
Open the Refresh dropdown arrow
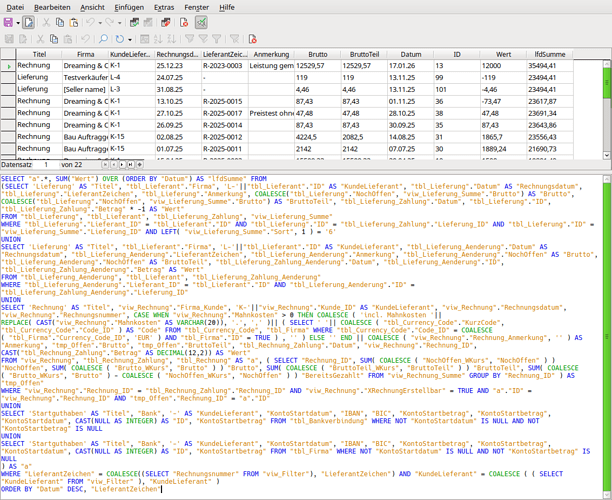[x=130, y=39]
